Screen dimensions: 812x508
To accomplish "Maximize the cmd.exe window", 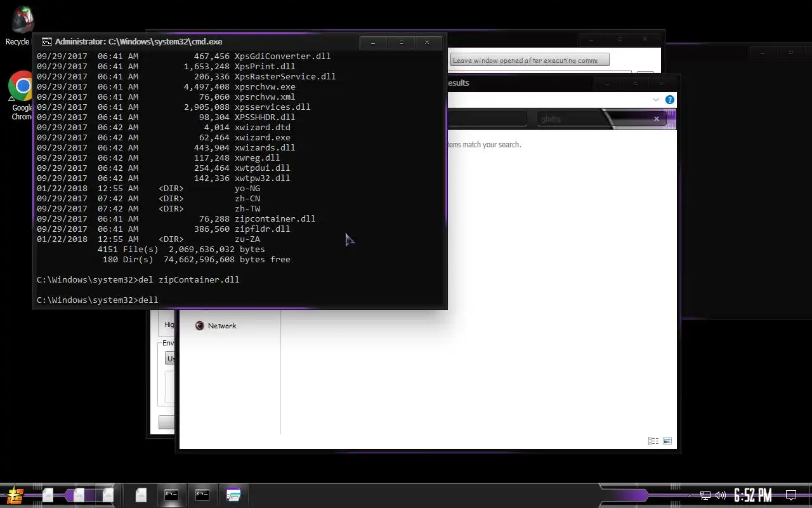I will (401, 43).
